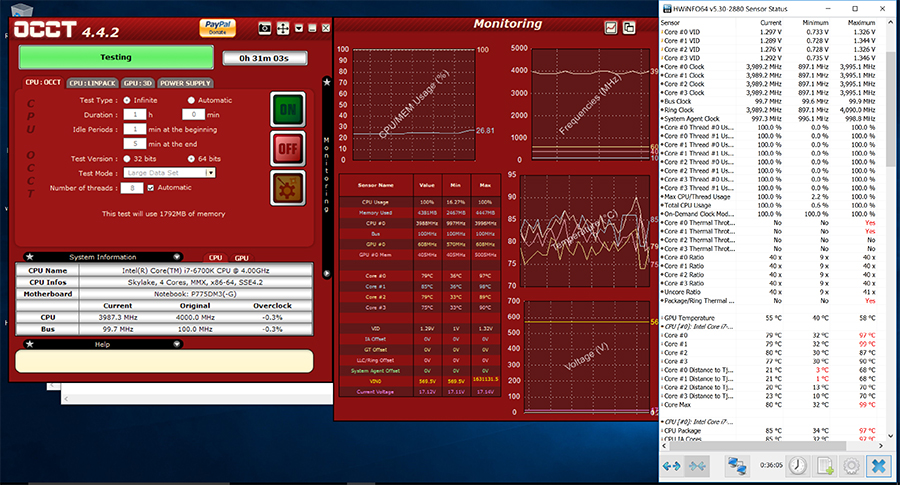Collapse the System Information section arrow
900x485 pixels.
tap(177, 257)
